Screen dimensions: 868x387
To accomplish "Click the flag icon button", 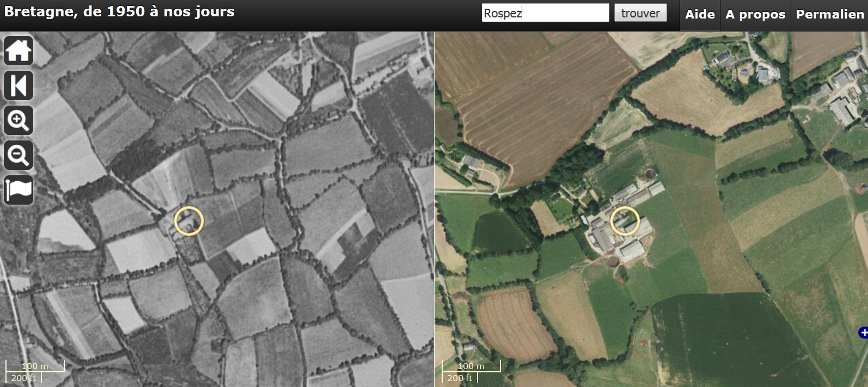I will [x=19, y=190].
